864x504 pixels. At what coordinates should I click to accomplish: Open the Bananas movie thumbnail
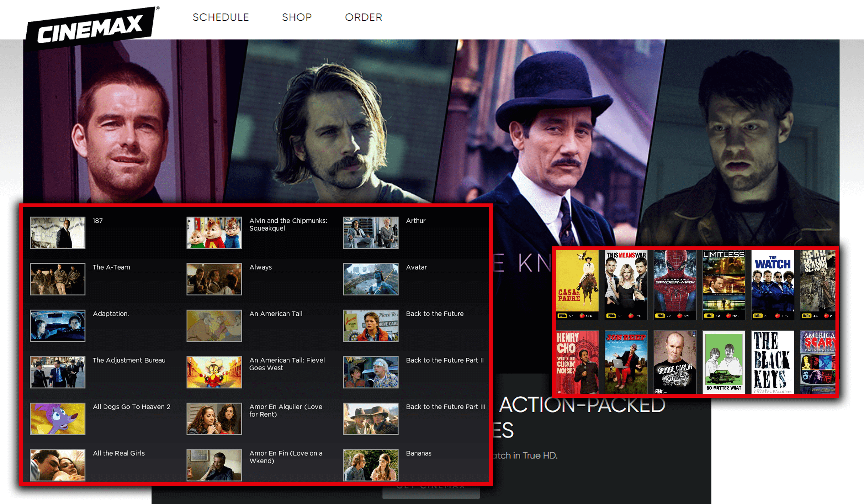click(371, 465)
